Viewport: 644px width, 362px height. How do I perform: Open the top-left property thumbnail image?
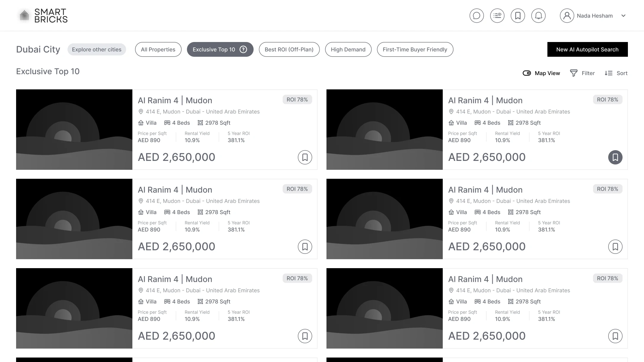74,130
